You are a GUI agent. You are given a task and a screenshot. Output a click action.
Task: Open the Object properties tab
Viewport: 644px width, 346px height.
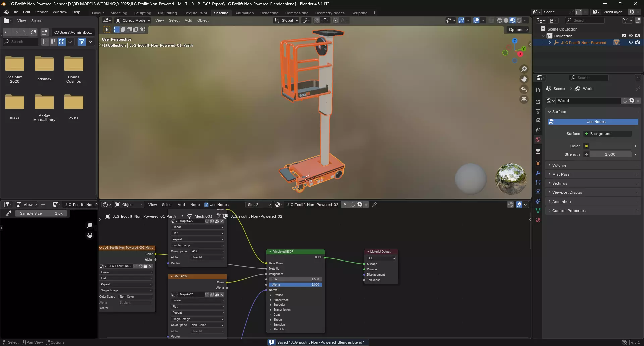tap(538, 164)
